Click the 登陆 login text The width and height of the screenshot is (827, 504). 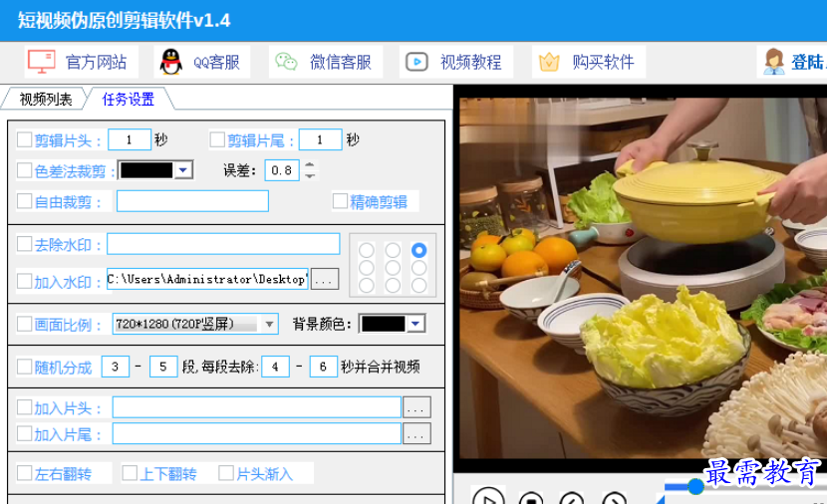coord(808,62)
